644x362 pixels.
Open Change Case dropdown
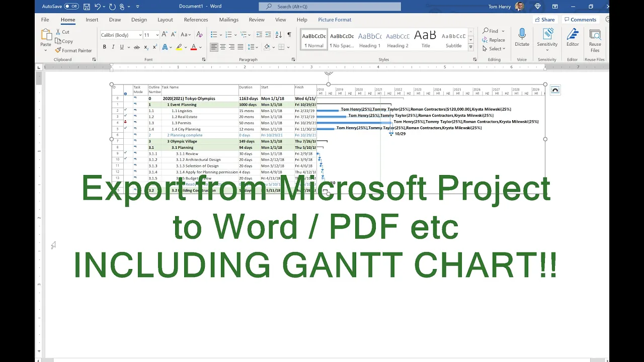(186, 35)
